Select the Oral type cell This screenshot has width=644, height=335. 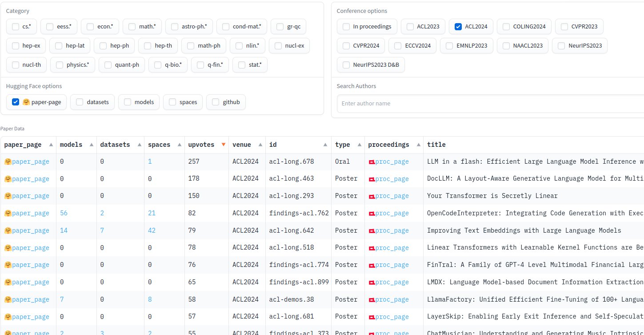tap(348, 161)
